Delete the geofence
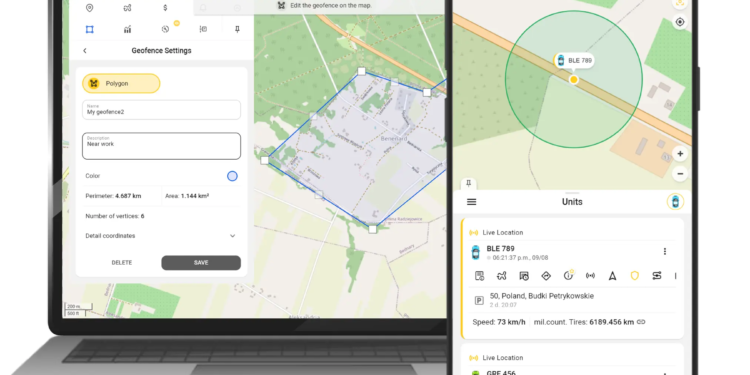Image resolution: width=750 pixels, height=375 pixels. (121, 263)
